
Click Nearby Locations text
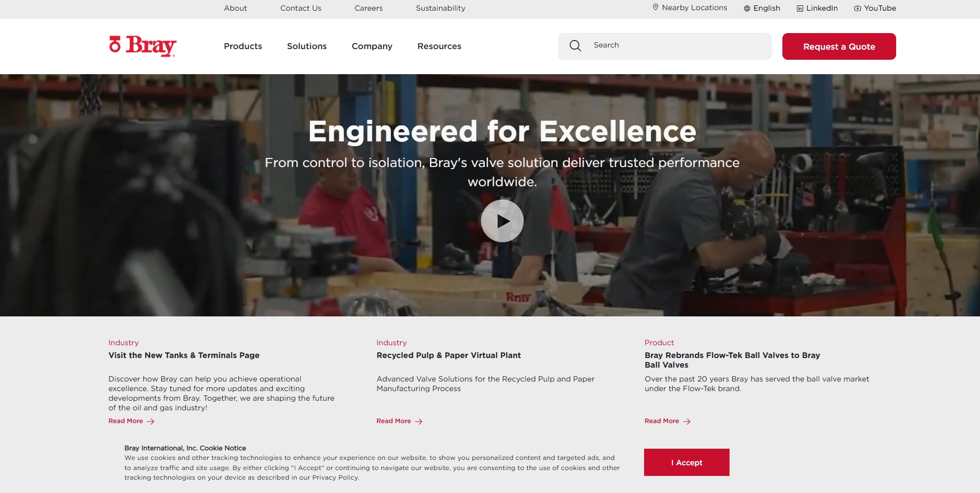694,7
